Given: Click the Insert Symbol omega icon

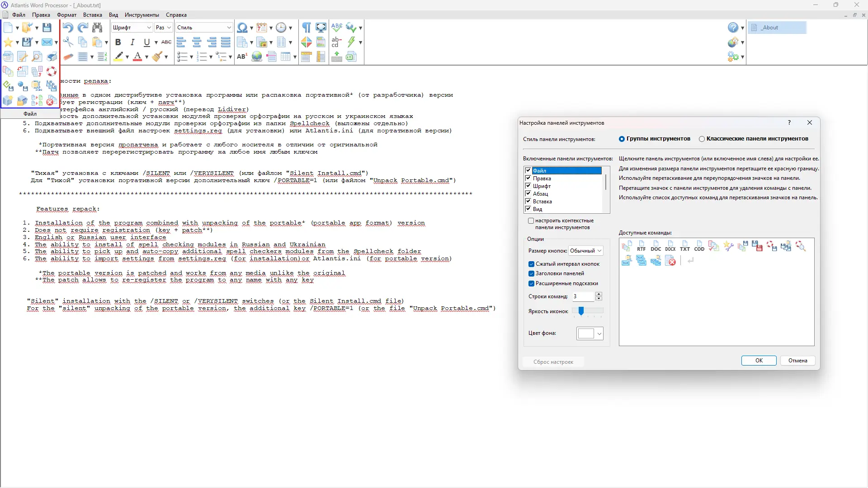Looking at the screenshot, I should 242,28.
